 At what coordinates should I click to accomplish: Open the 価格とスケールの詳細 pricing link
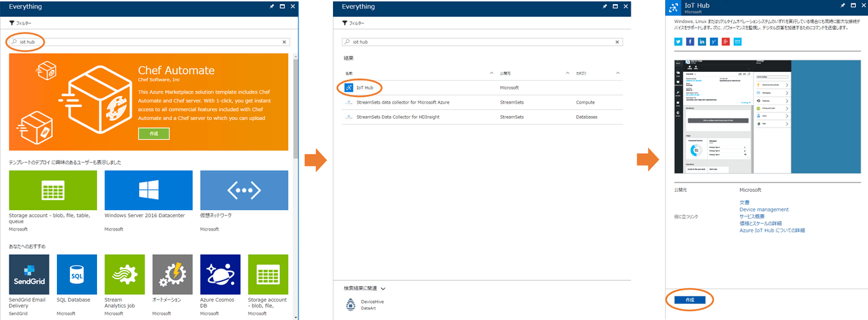(761, 223)
